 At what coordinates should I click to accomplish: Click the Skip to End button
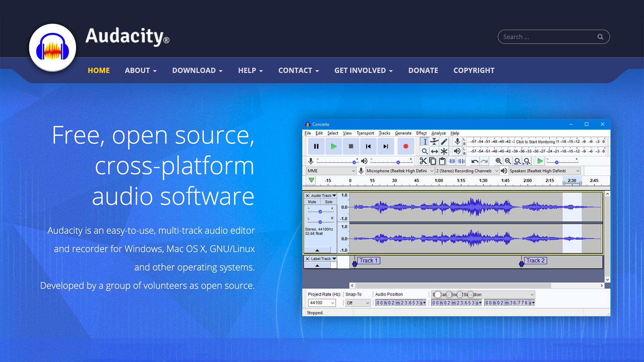(386, 146)
